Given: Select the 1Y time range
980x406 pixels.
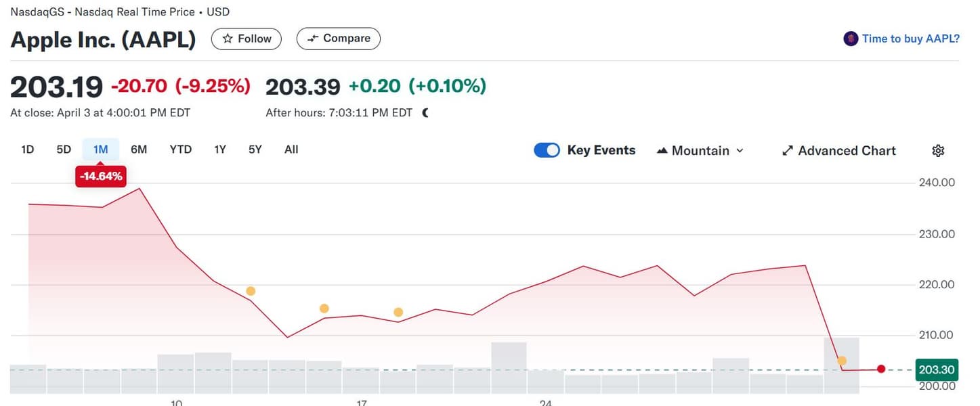Looking at the screenshot, I should pyautogui.click(x=219, y=150).
